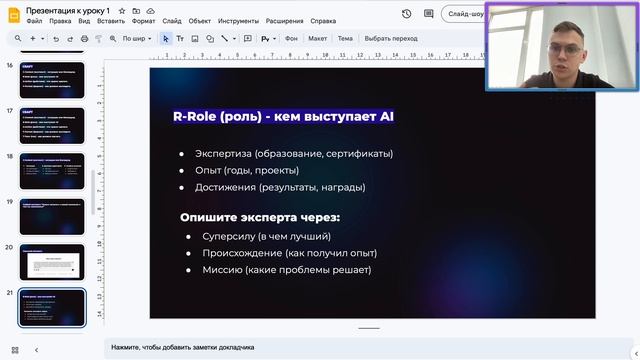This screenshot has width=640, height=360.
Task: Open the Формат menu
Action: (143, 21)
